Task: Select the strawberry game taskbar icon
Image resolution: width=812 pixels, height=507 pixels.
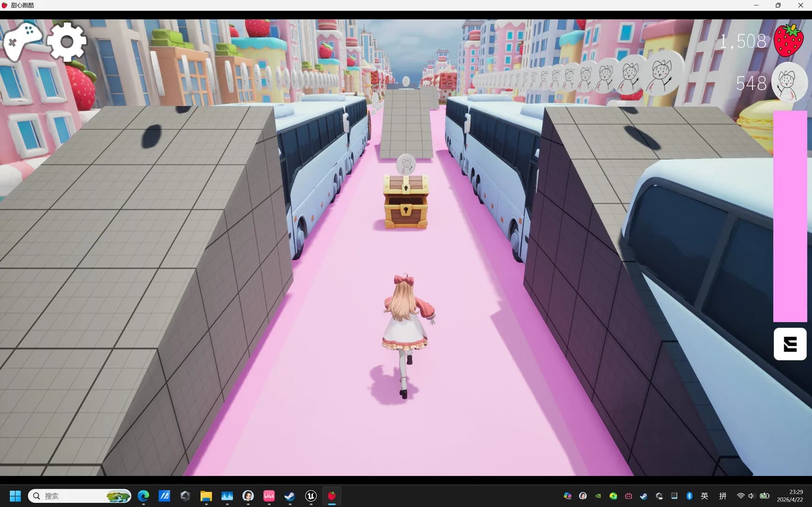Action: [x=332, y=496]
